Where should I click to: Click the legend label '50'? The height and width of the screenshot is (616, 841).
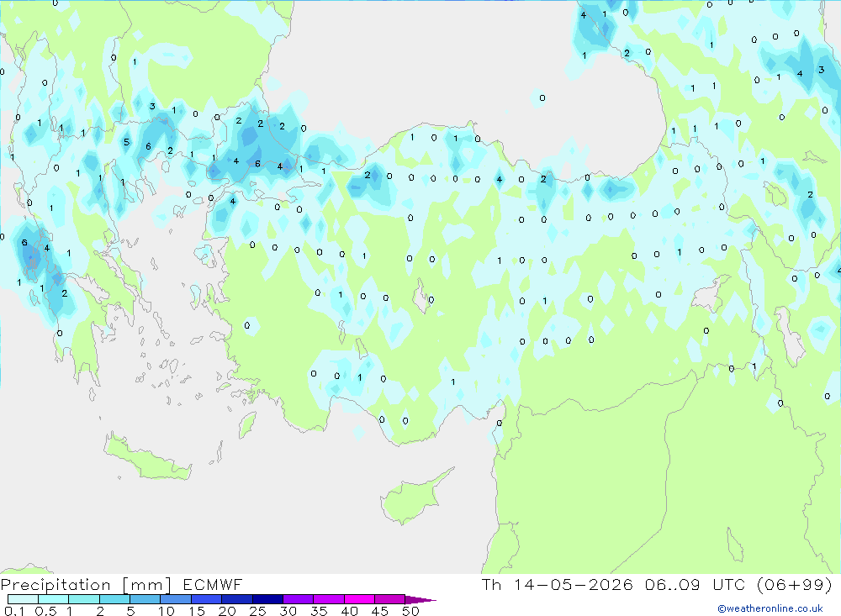pos(410,611)
